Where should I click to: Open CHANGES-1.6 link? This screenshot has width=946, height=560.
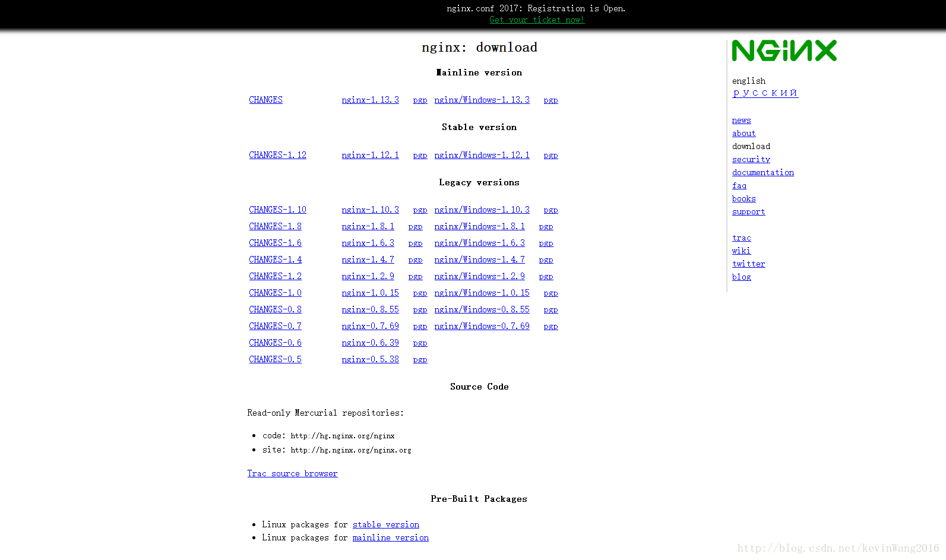click(x=275, y=243)
